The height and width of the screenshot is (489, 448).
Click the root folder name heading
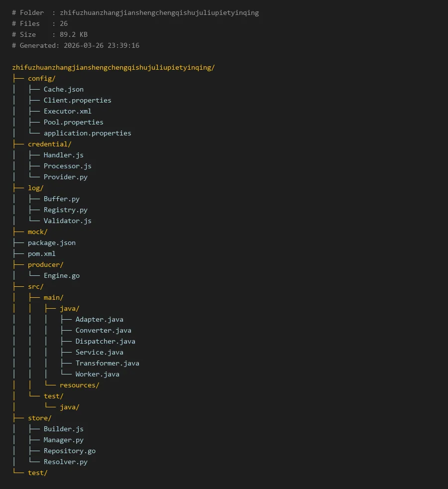[113, 67]
